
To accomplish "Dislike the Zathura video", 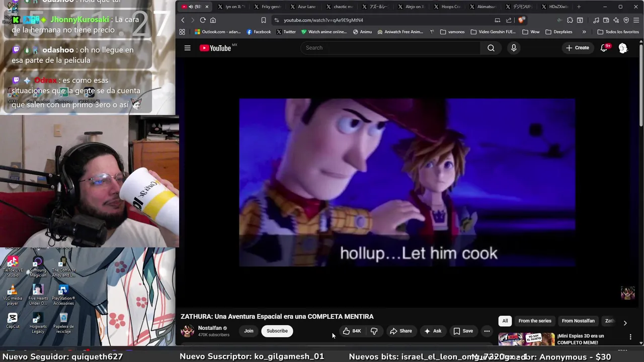I will click(x=374, y=331).
